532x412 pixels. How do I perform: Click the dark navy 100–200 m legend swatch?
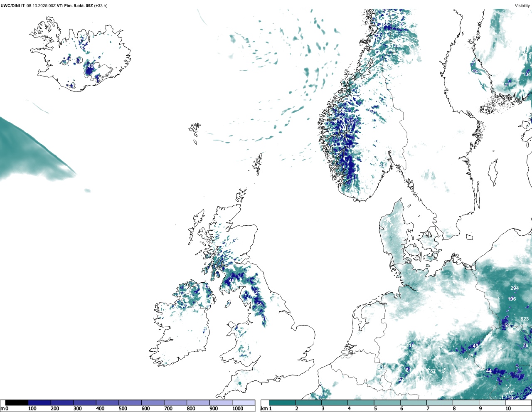click(x=39, y=403)
